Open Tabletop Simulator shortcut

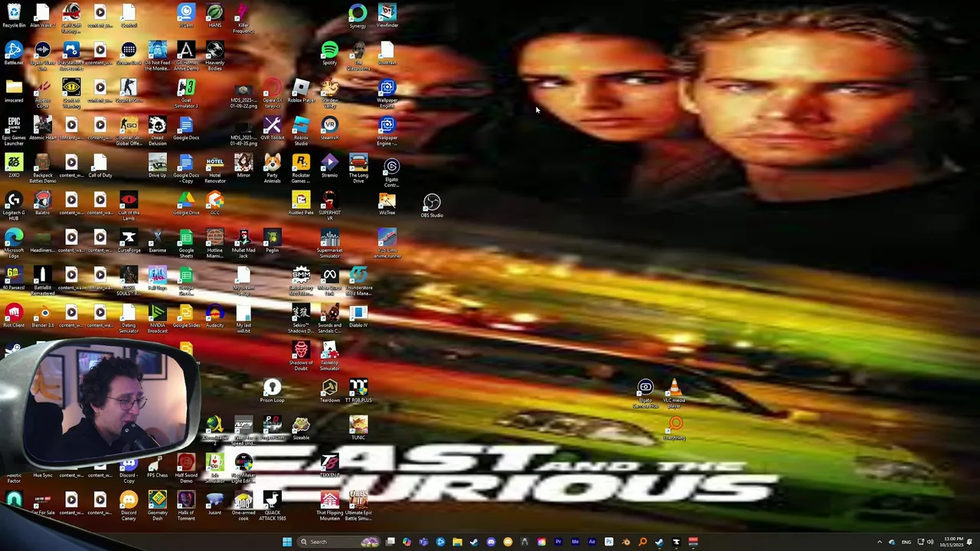tap(329, 355)
